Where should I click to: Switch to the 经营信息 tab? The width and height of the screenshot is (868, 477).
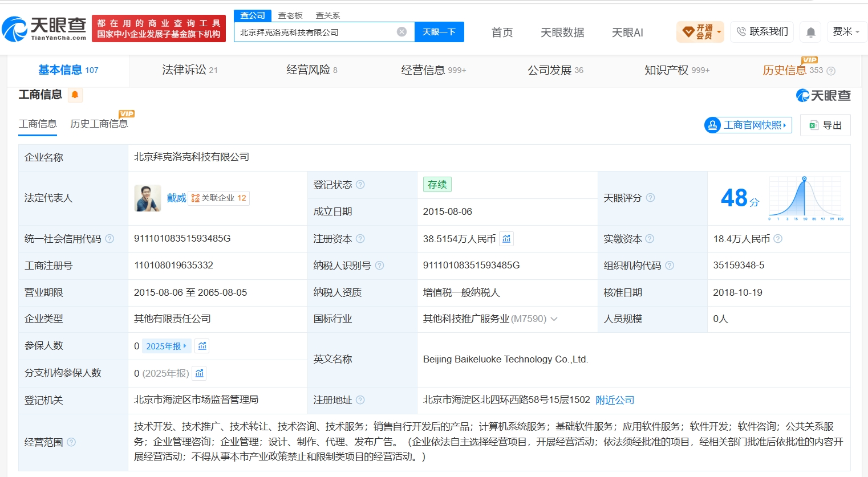point(433,70)
